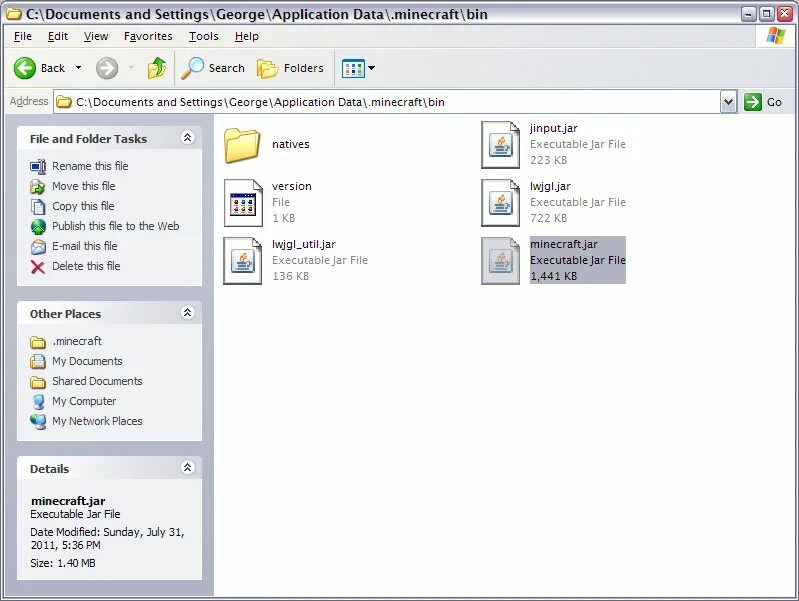
Task: Click the Publish to Web globe icon
Action: coord(38,226)
